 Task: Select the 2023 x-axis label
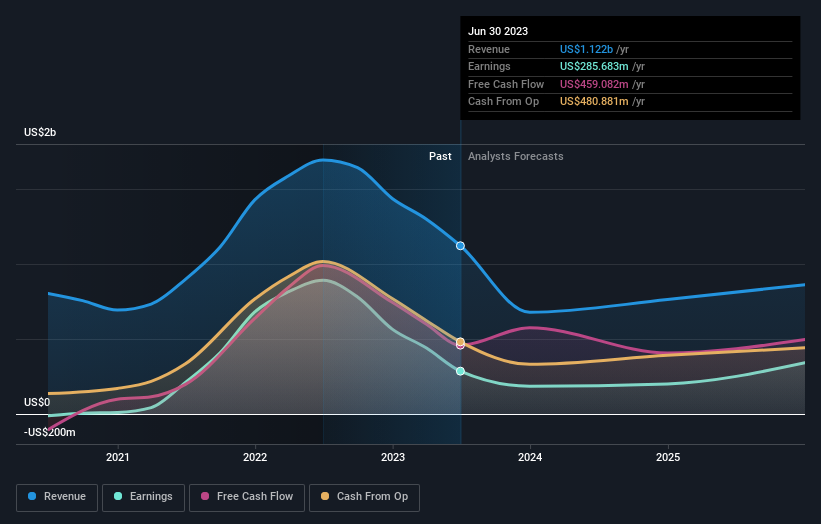tap(393, 457)
